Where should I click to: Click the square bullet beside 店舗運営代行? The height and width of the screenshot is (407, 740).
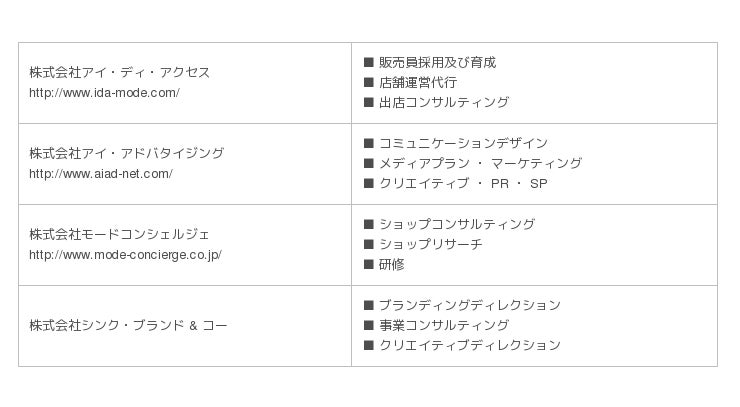tap(368, 83)
